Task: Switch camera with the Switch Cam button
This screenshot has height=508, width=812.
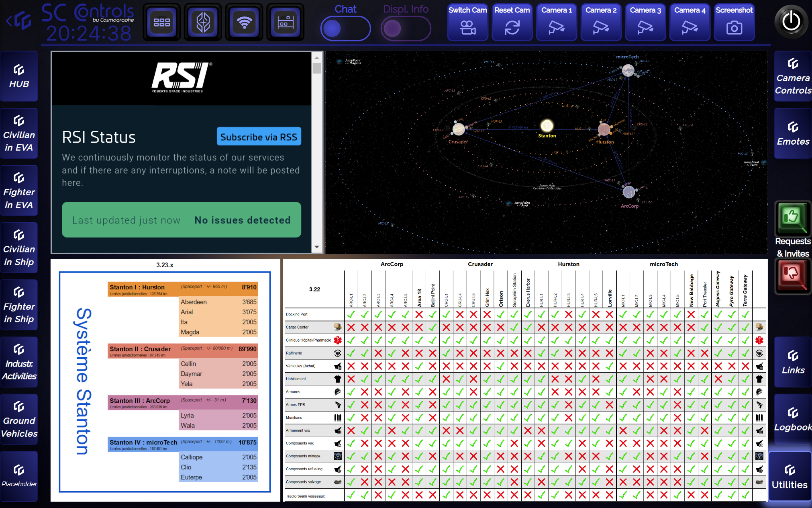Action: coord(468,22)
